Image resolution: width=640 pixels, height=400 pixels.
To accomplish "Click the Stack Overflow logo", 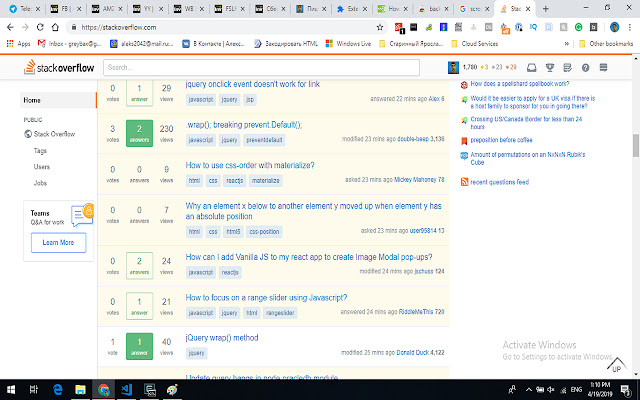I will coord(59,67).
